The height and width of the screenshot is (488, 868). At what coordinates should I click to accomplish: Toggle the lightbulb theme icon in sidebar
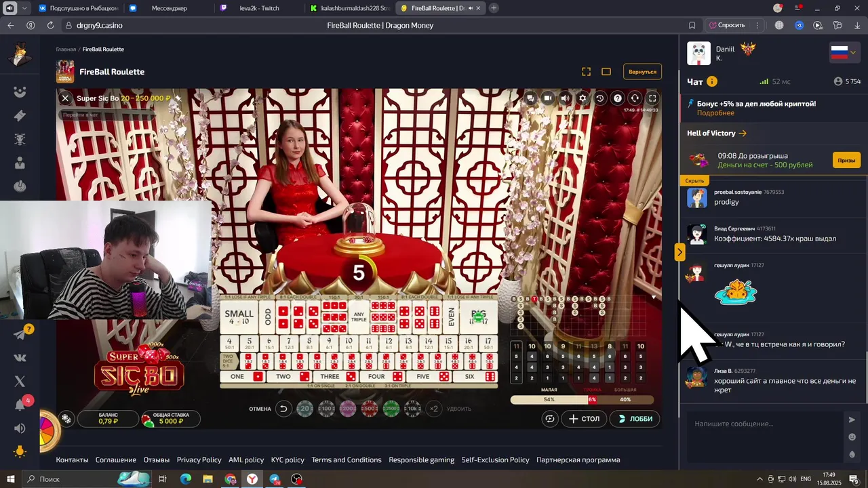click(x=20, y=451)
